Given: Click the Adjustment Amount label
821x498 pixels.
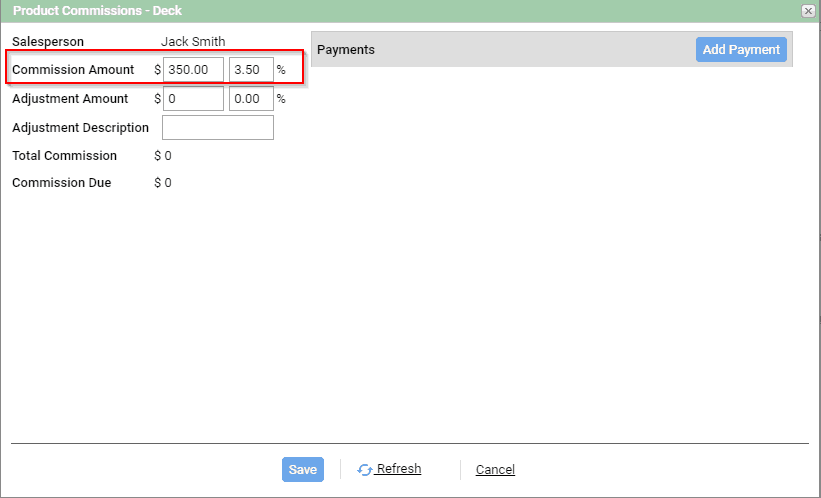Looking at the screenshot, I should tap(70, 98).
